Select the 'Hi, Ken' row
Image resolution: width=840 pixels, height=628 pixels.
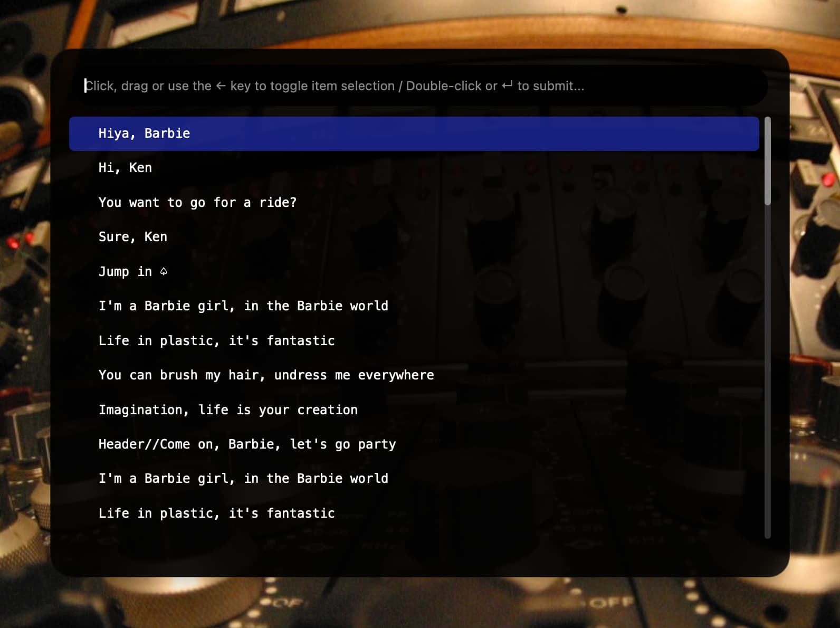[414, 168]
